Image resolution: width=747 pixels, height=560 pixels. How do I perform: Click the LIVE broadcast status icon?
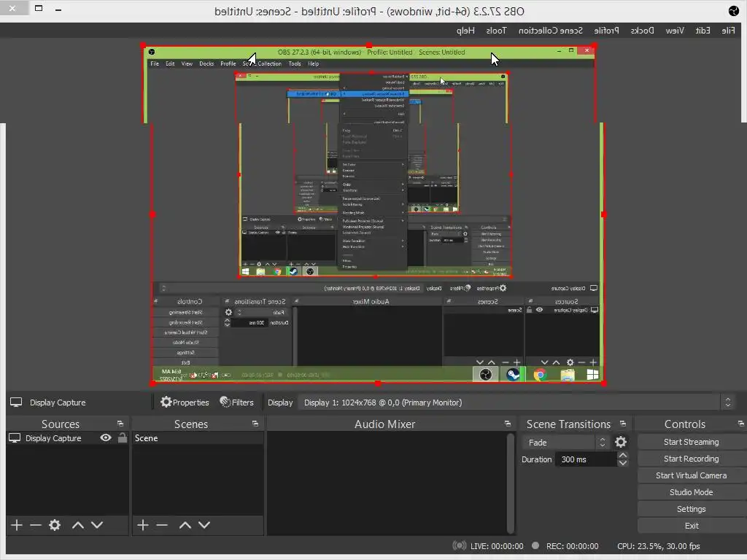point(460,545)
